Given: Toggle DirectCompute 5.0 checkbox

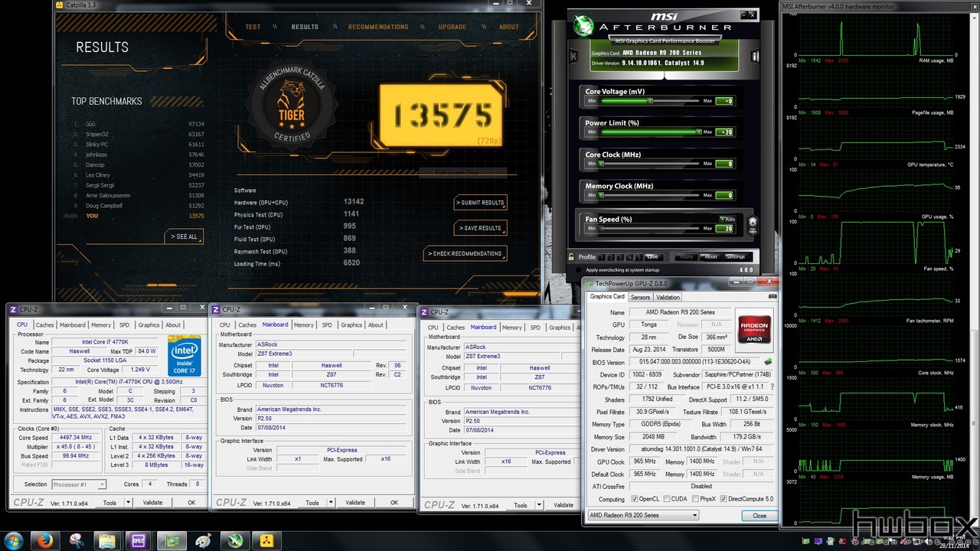Looking at the screenshot, I should [x=724, y=499].
